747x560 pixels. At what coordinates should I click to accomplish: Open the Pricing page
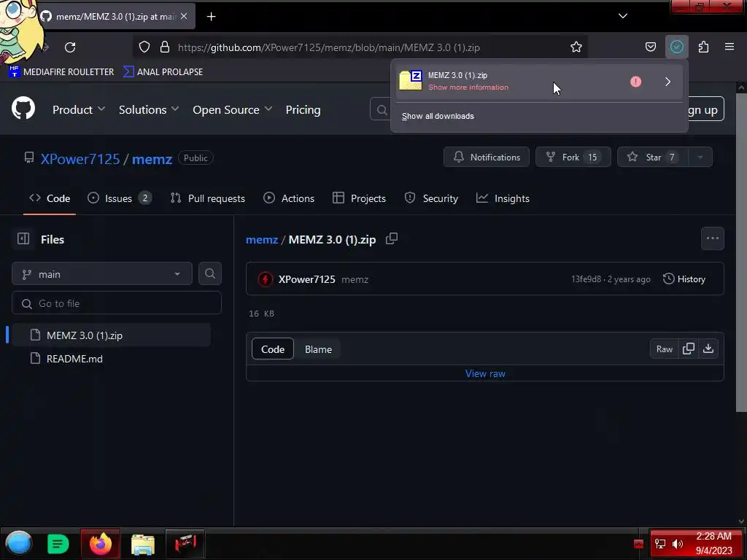coord(303,109)
